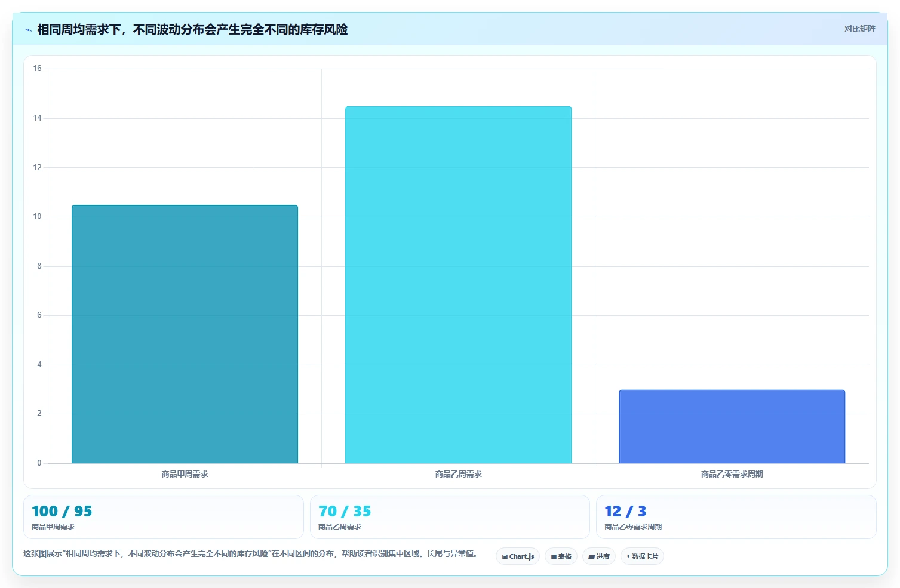Click the y-axis tick label 12

(38, 168)
